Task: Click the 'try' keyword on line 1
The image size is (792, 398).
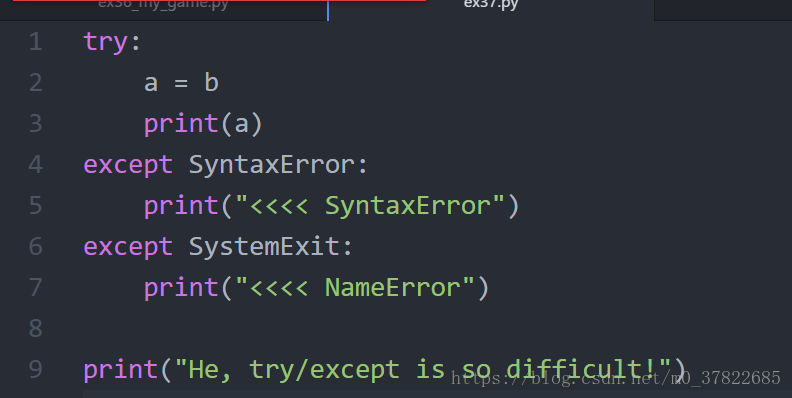Action: click(105, 42)
